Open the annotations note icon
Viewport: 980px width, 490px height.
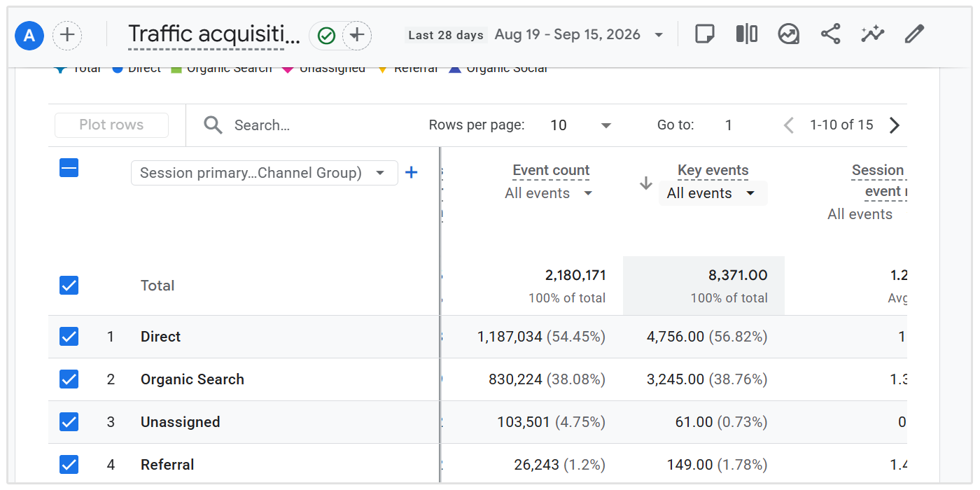[x=705, y=34]
